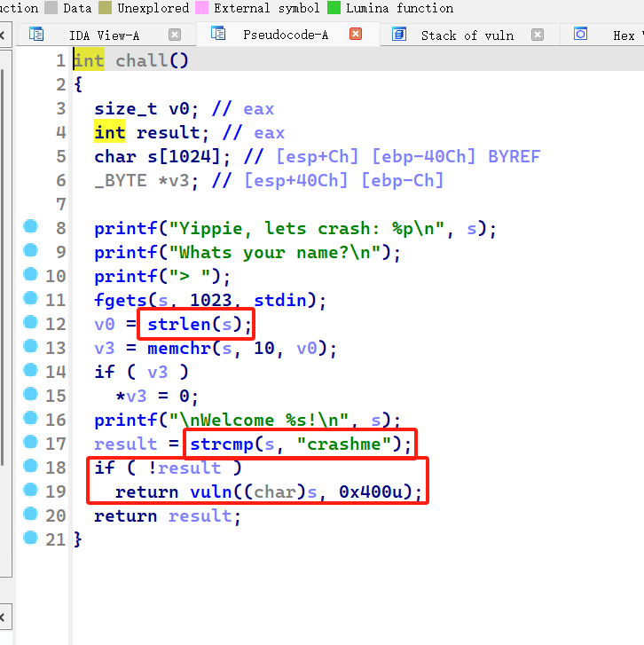
Task: Click the [esp+40Ch] [ebp-Ch] comment
Action: 344,181
